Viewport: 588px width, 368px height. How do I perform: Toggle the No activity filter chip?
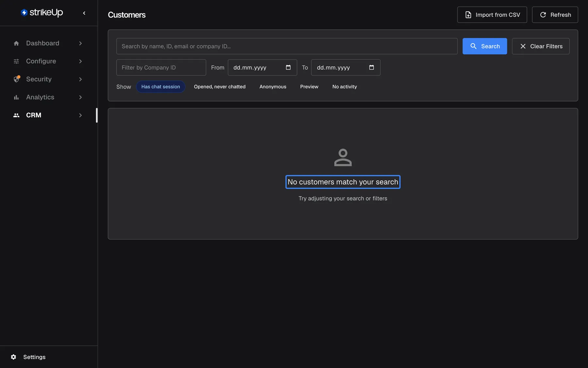coord(344,87)
